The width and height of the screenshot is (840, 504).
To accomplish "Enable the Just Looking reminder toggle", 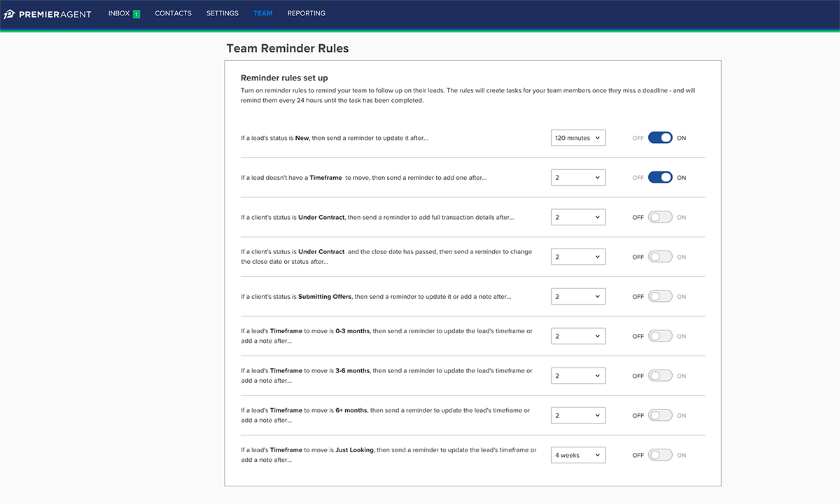I will [x=660, y=455].
